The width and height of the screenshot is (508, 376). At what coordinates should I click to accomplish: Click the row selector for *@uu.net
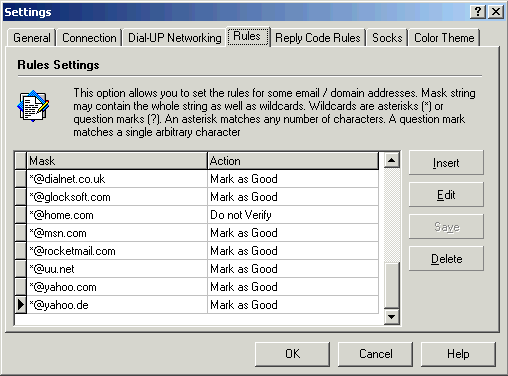pyautogui.click(x=21, y=269)
